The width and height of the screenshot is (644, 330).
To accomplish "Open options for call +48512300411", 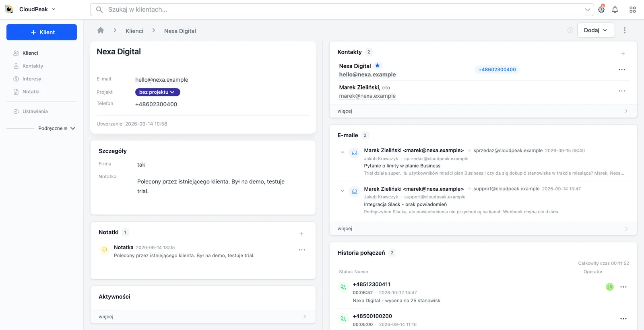I will click(623, 287).
